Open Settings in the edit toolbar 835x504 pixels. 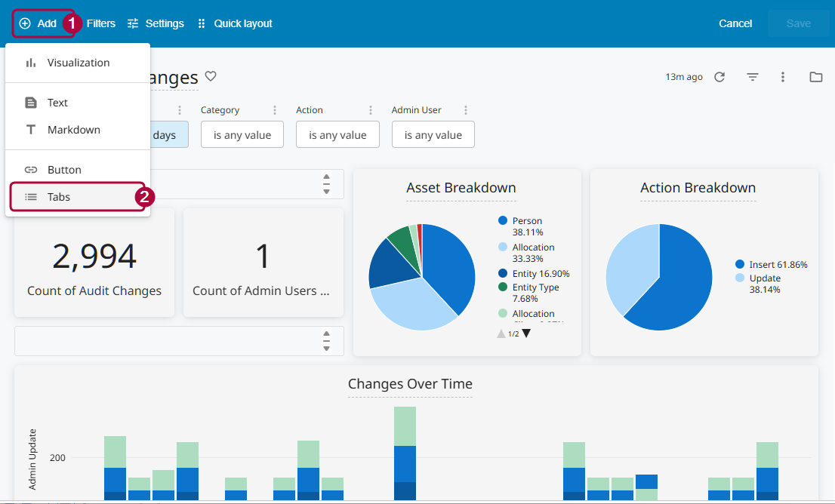(x=156, y=23)
